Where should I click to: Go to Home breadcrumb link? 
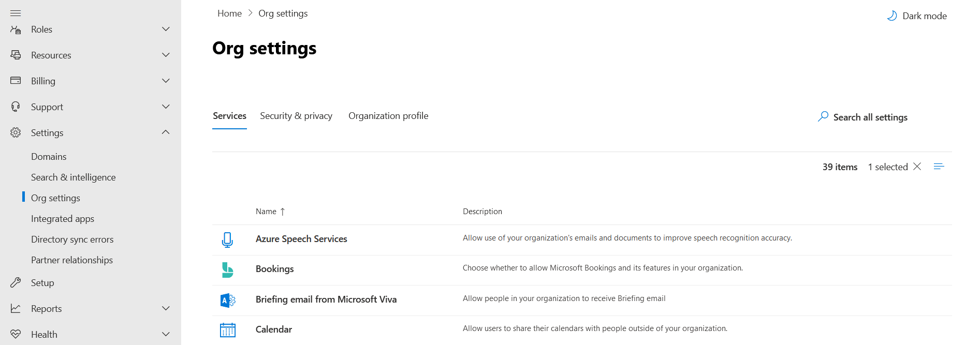pos(229,13)
